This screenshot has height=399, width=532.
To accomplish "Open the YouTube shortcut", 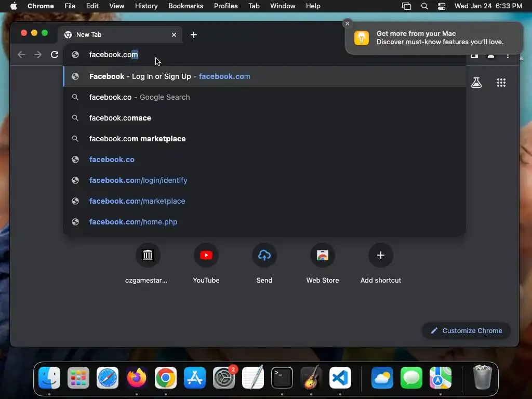I will (206, 255).
